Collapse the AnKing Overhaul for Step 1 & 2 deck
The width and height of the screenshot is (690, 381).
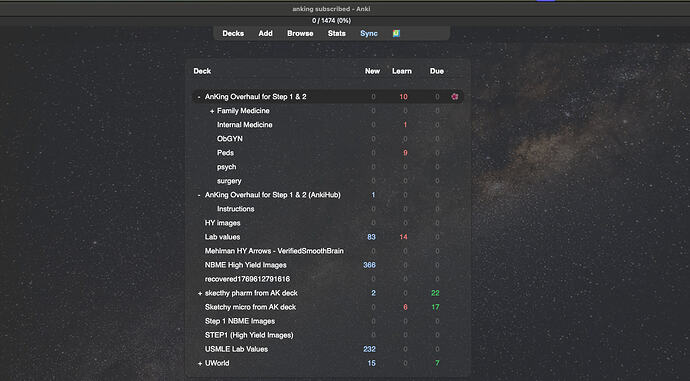click(199, 97)
